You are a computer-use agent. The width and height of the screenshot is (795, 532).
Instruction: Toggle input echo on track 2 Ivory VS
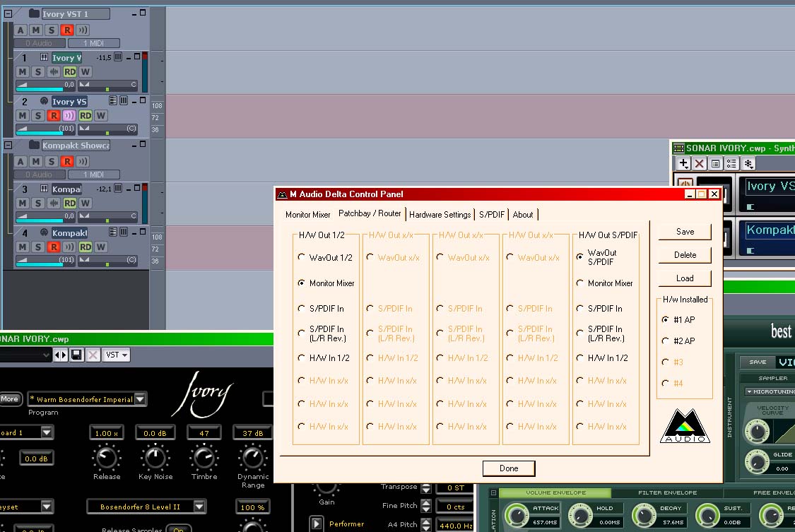[x=69, y=116]
